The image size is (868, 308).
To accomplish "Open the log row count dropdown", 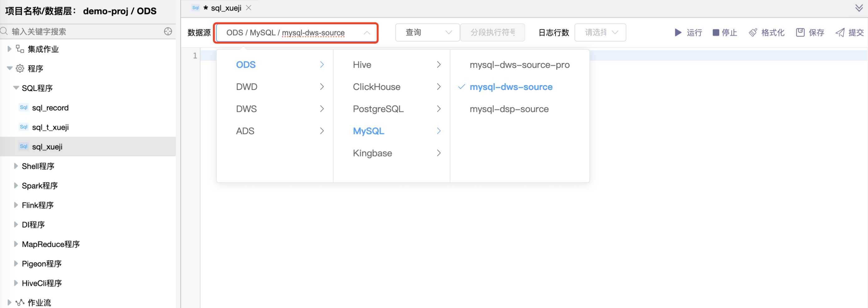I will coord(600,32).
